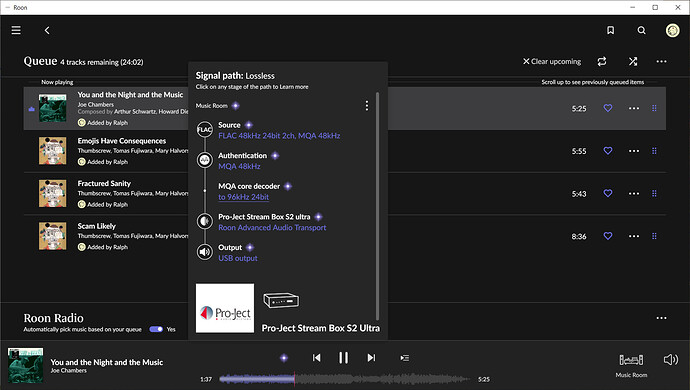Pause playback
Viewport: 690px width, 390px height.
point(344,358)
